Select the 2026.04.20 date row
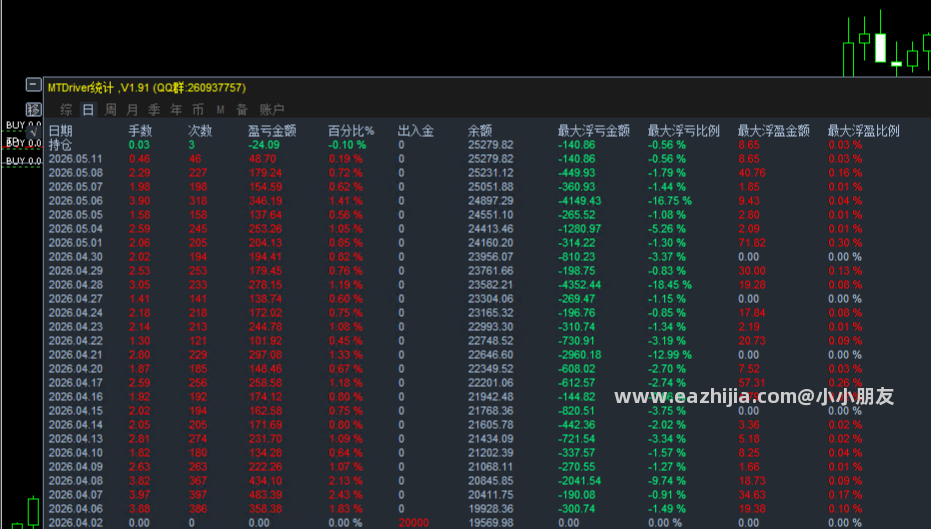This screenshot has height=529, width=931. 75,369
